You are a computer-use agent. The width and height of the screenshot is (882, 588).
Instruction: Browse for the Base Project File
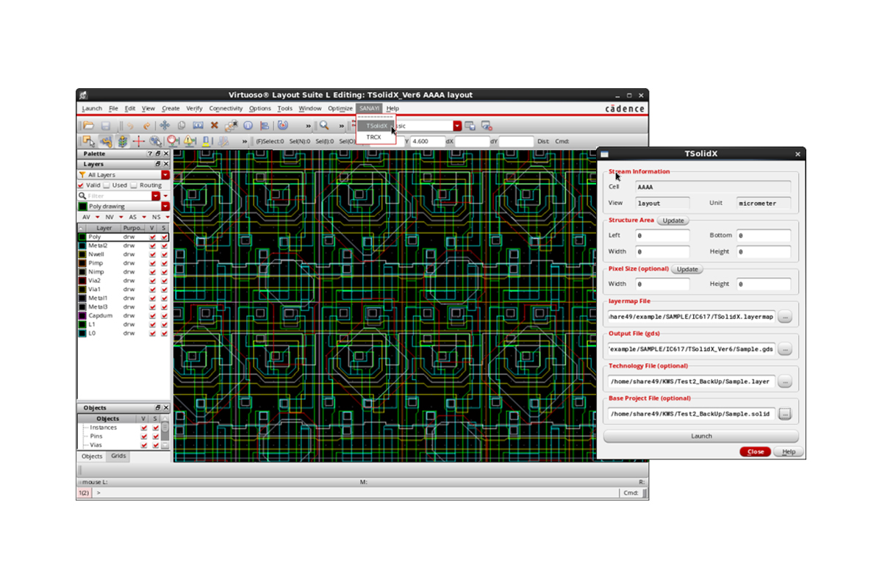(x=785, y=414)
